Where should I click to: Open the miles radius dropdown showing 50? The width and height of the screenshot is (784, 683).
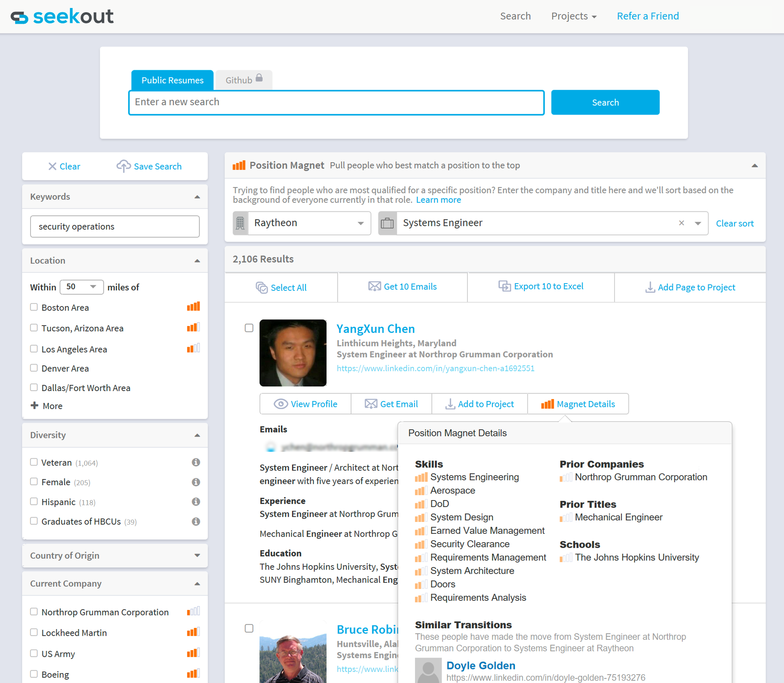click(81, 287)
